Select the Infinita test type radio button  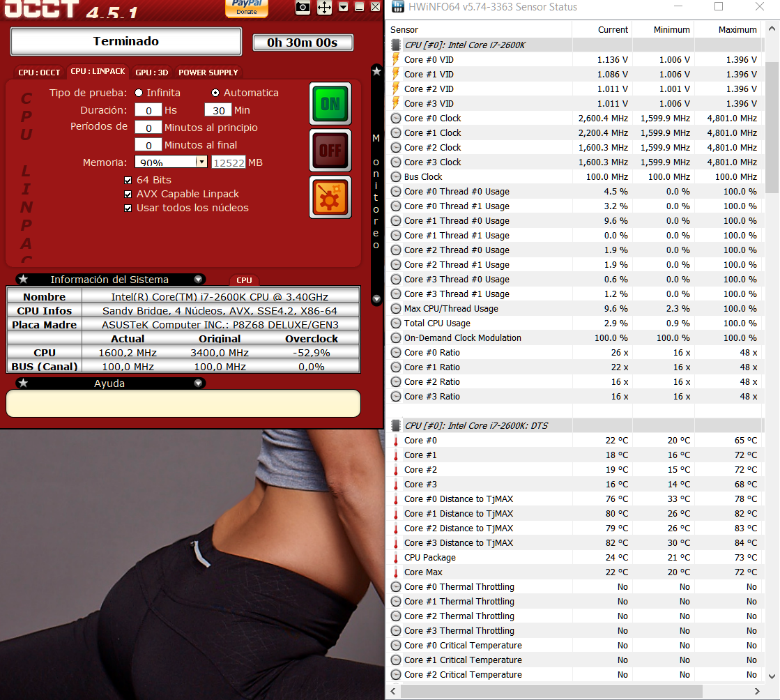tap(139, 93)
